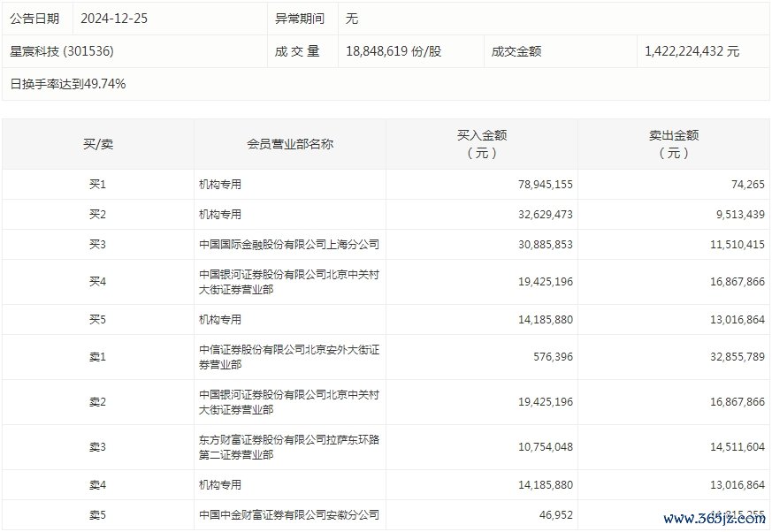Click 机构专用 in the 买2 row
Viewport: 772px width, 532px height.
tap(220, 215)
